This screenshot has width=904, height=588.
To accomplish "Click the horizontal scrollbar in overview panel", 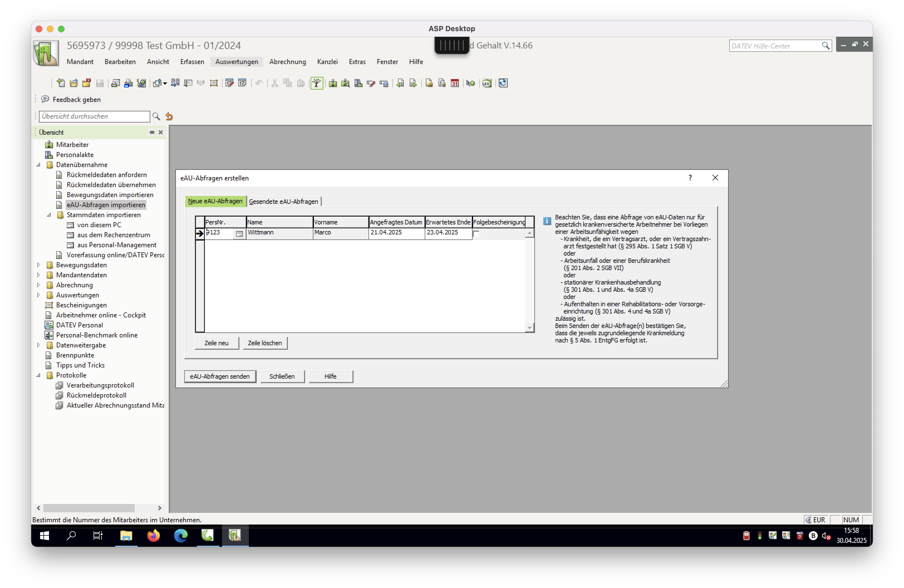I will (x=89, y=508).
